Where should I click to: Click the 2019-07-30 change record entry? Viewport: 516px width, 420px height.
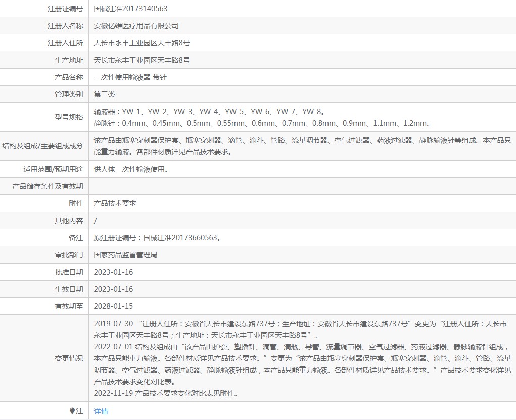pyautogui.click(x=300, y=330)
